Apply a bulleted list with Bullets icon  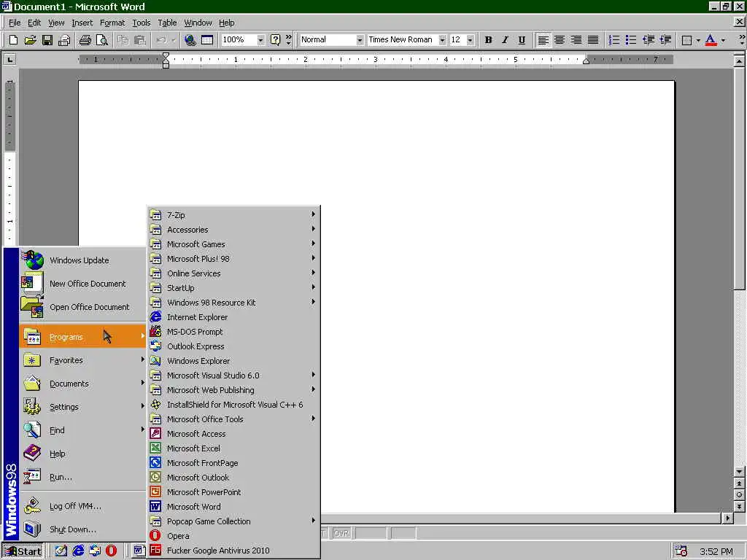pos(631,40)
